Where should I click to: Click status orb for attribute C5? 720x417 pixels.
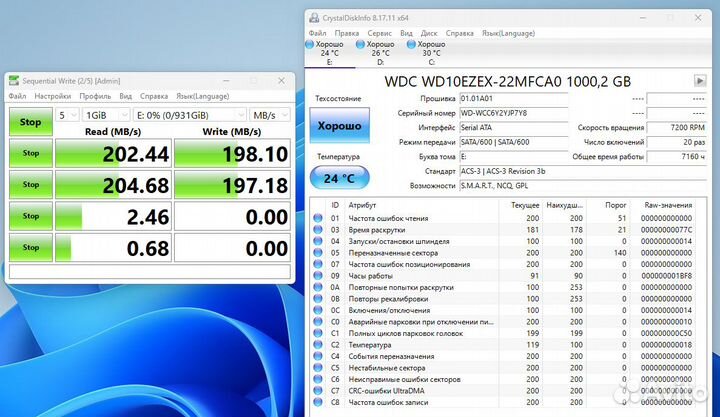pos(318,367)
